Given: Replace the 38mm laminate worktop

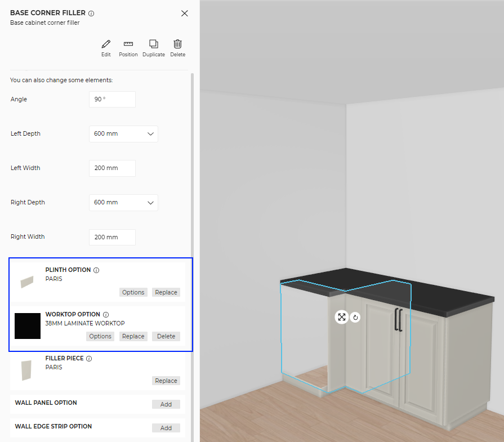Looking at the screenshot, I should pyautogui.click(x=133, y=337).
